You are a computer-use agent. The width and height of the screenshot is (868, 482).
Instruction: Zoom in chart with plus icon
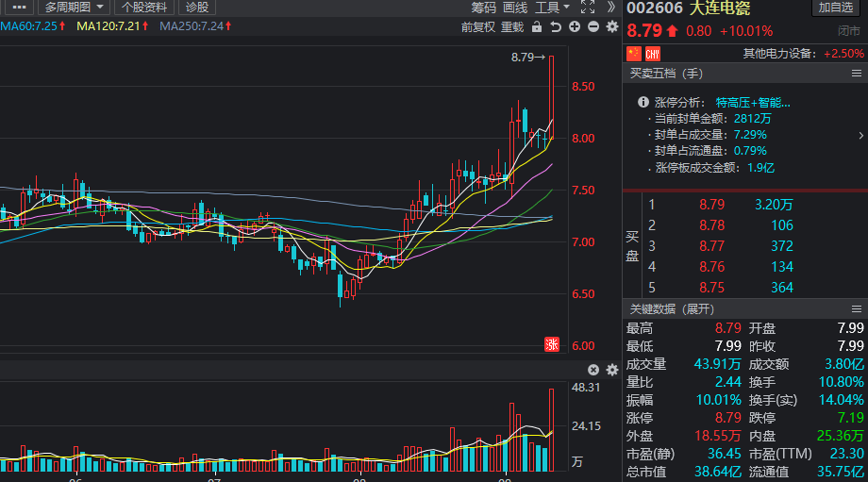[575, 26]
